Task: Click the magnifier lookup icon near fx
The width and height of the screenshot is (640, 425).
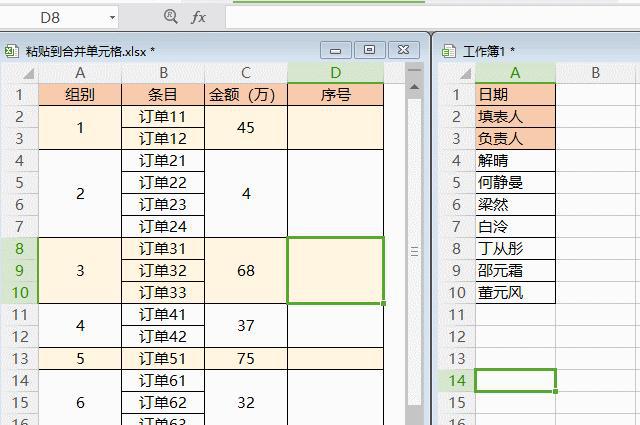Action: 171,17
